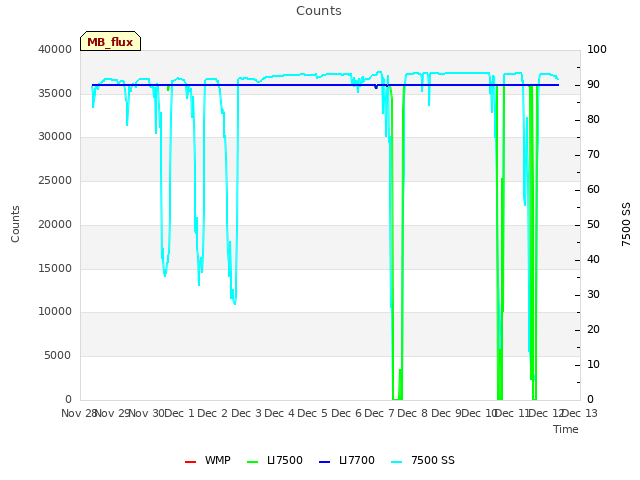Click the 90 tick on right axis

coord(593,84)
